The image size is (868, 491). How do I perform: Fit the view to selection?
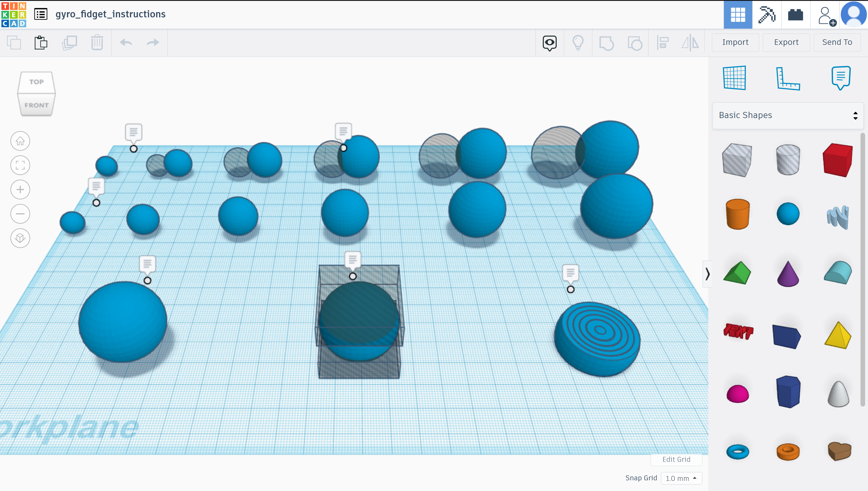coord(20,165)
